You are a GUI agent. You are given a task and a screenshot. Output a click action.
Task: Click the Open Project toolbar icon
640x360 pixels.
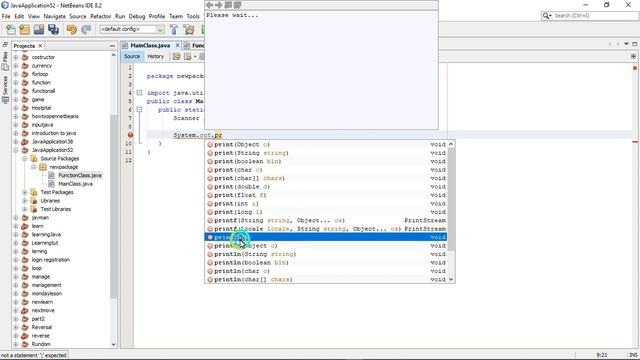39,29
